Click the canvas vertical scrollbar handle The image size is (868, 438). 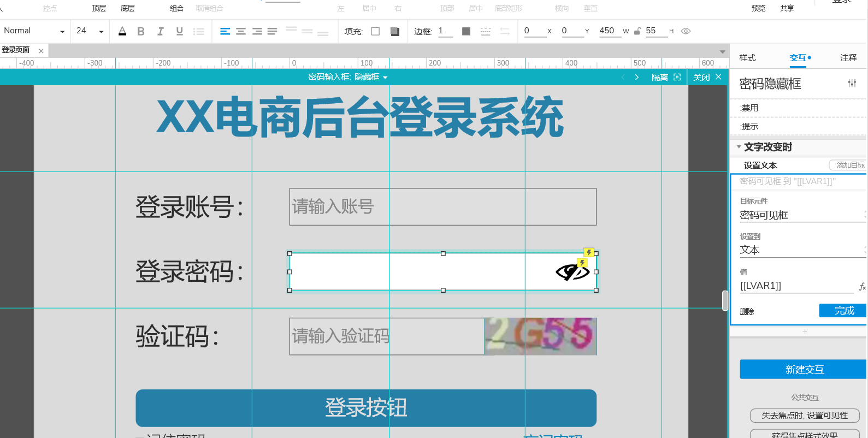click(x=725, y=300)
